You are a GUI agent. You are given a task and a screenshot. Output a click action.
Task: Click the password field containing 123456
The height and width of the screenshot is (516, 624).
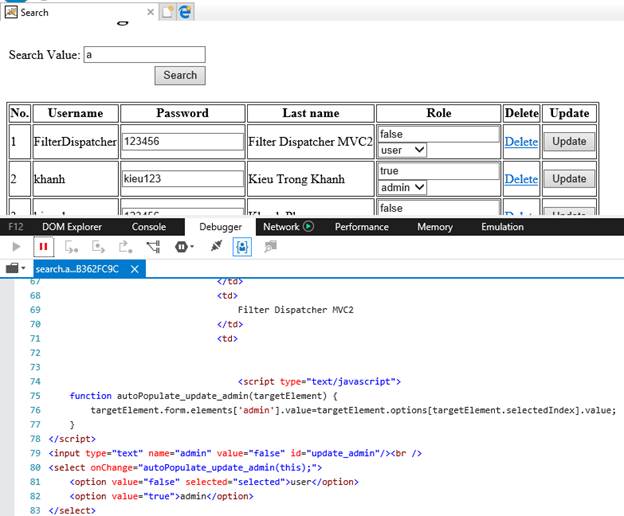coord(183,142)
